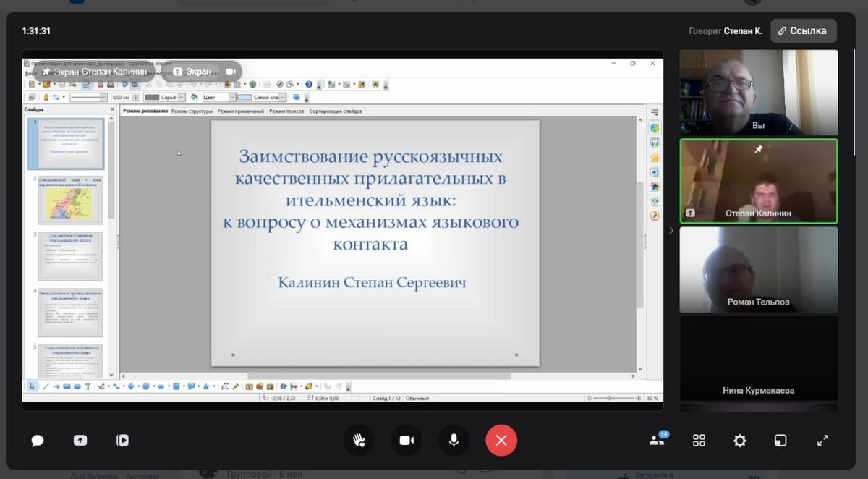Close the Слайды panel
Screen dimensions: 868x479
[112, 109]
